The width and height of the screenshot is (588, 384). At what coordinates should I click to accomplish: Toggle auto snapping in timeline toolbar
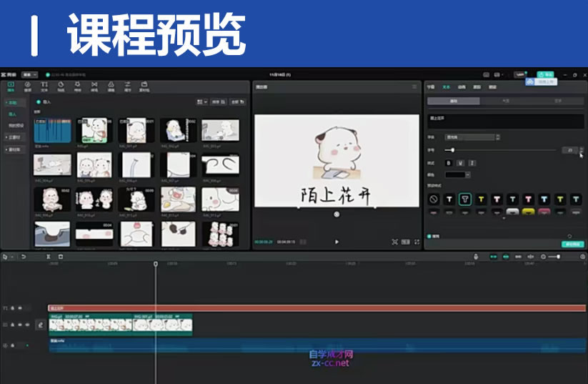point(506,257)
